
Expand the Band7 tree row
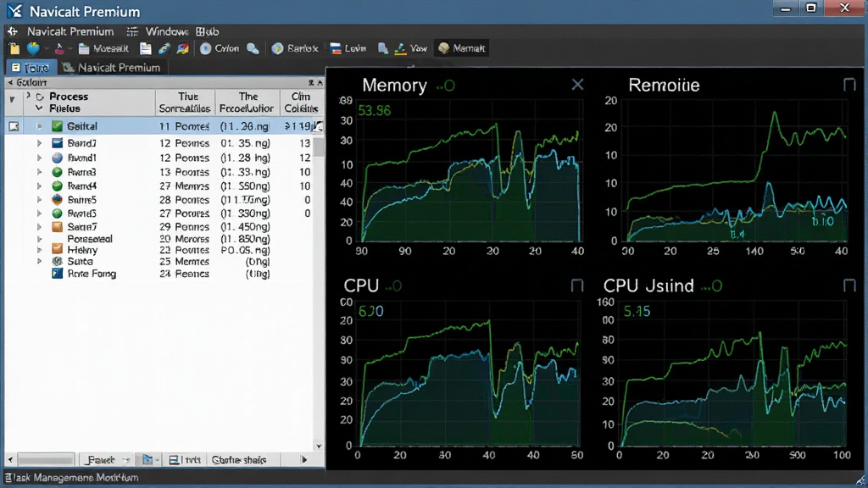click(39, 142)
